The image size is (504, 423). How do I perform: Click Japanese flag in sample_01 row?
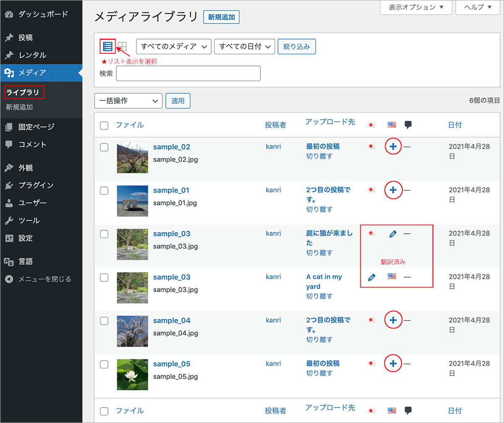(x=371, y=189)
